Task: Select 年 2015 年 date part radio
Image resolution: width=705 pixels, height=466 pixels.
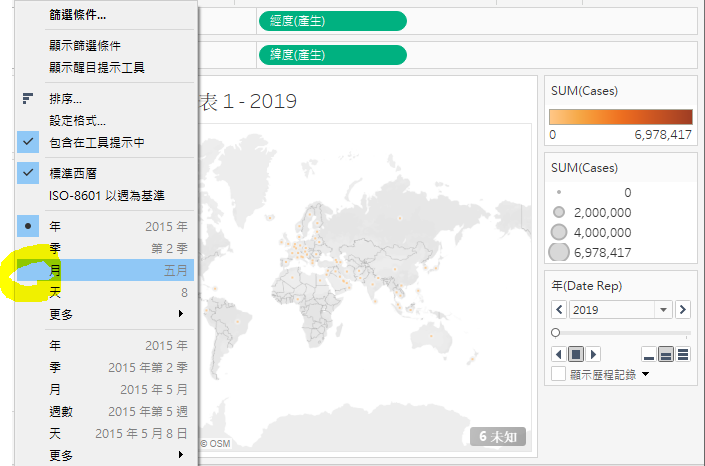Action: (106, 226)
